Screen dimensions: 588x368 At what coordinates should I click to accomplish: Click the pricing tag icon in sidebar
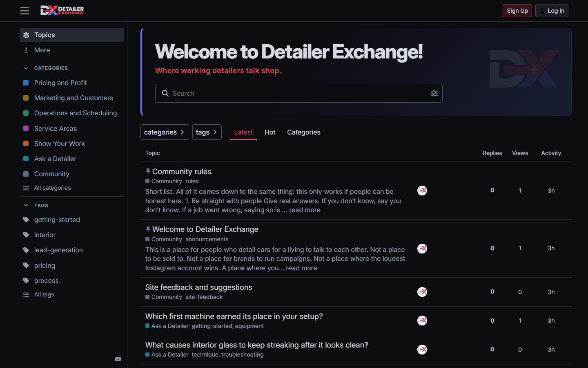(26, 265)
